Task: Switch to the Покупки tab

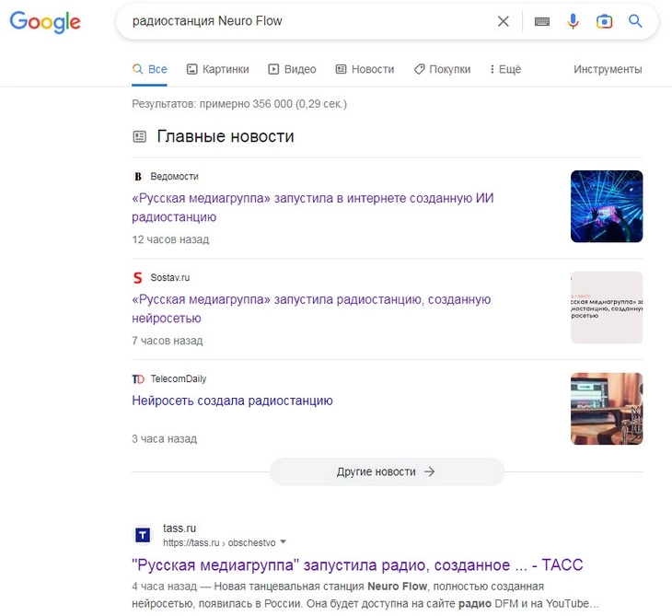Action: 442,69
